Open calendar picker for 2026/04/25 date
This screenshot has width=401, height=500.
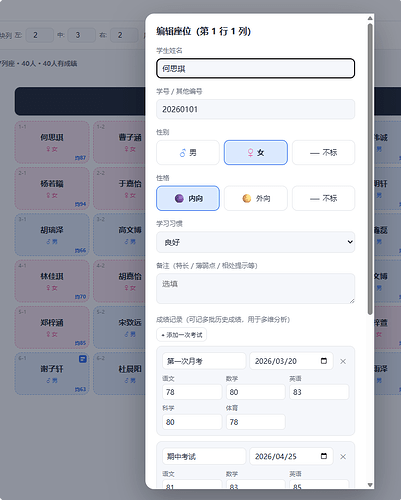tap(324, 456)
